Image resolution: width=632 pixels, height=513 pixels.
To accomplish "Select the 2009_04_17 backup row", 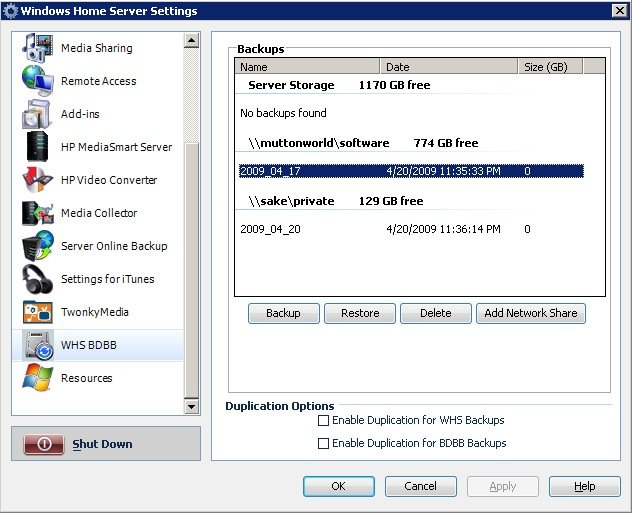I will click(411, 171).
